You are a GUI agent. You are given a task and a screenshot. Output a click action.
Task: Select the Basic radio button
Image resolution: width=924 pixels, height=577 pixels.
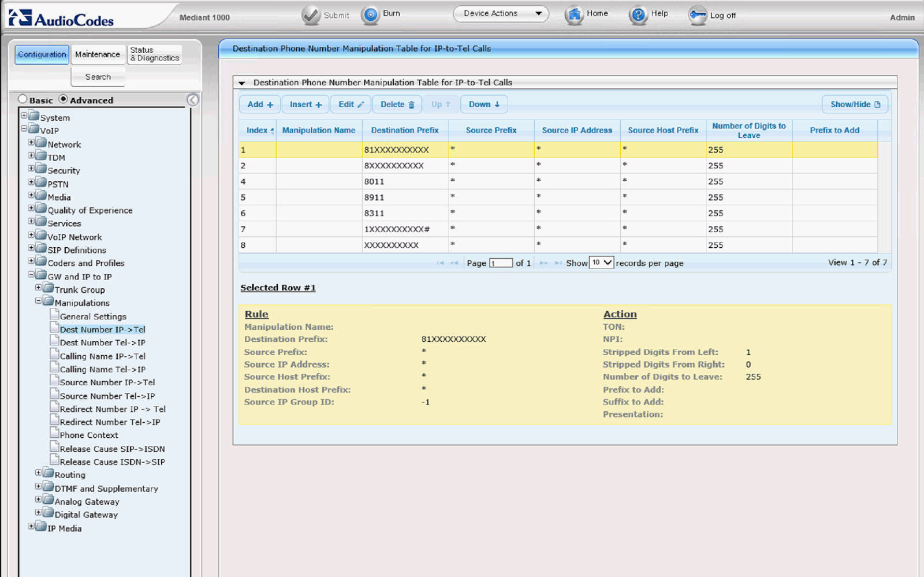pyautogui.click(x=22, y=99)
